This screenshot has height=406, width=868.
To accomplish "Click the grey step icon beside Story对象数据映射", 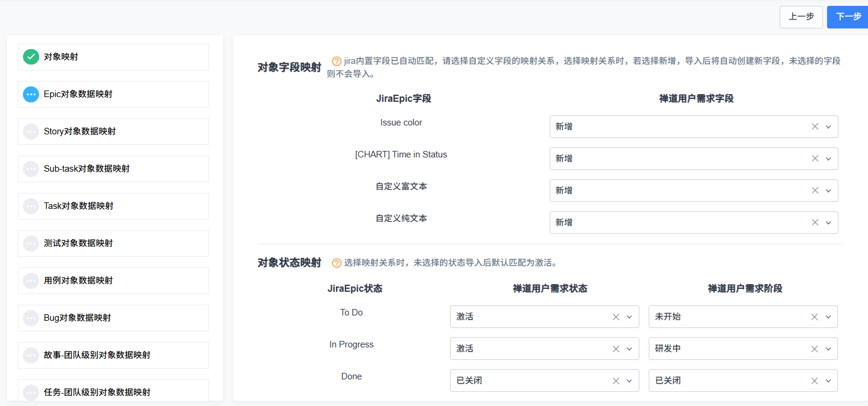I will [31, 131].
